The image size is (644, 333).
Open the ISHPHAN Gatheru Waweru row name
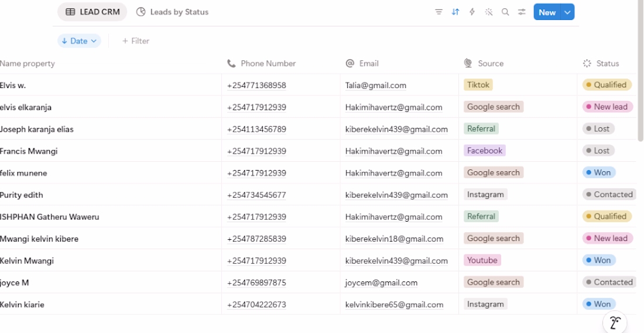coord(49,217)
